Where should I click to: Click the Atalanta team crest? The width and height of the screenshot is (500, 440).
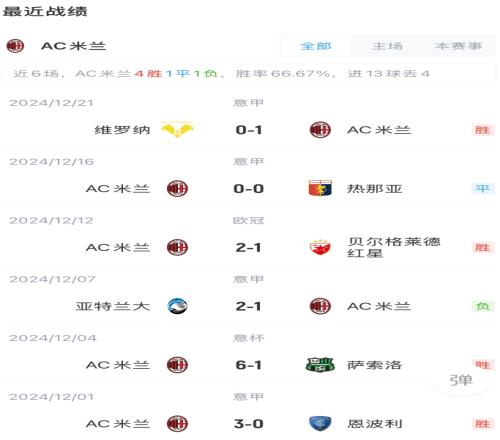[177, 306]
